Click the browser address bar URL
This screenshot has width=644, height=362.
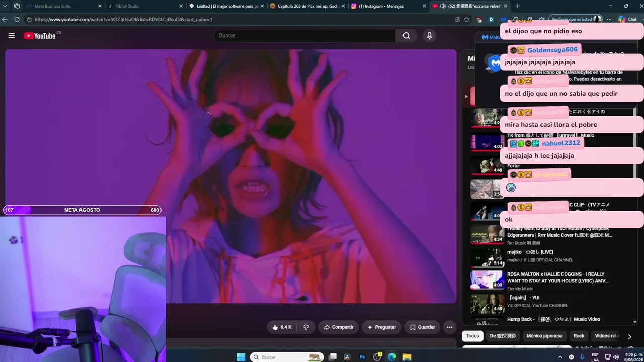point(123,19)
